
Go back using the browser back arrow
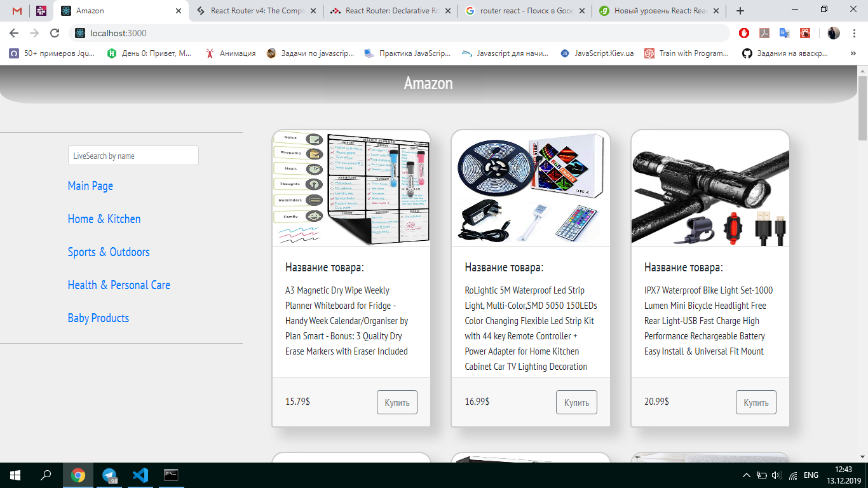[14, 33]
